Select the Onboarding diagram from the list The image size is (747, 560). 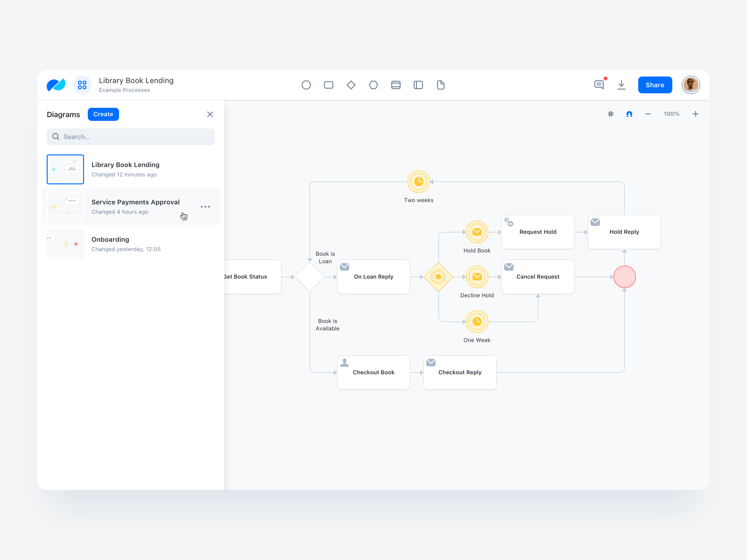(110, 239)
